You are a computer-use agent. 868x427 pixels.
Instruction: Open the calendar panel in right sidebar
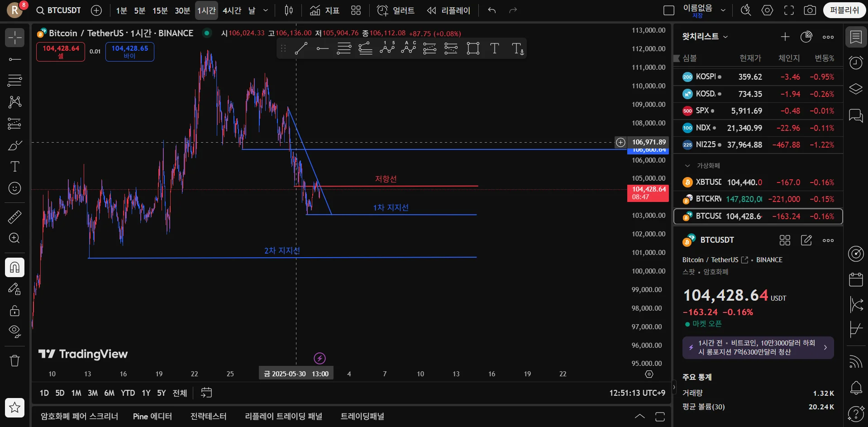[856, 279]
